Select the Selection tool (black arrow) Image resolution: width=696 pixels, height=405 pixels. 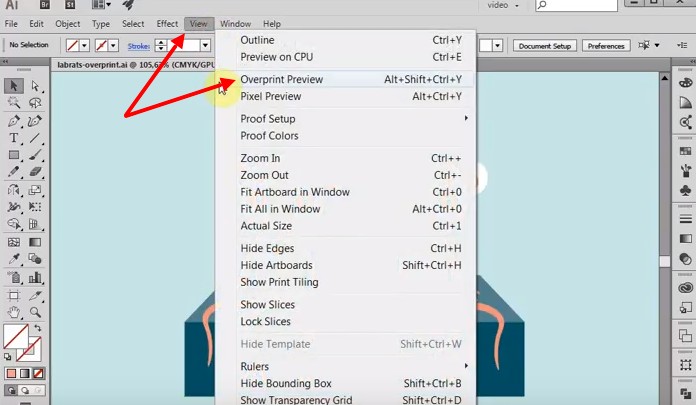pyautogui.click(x=14, y=87)
